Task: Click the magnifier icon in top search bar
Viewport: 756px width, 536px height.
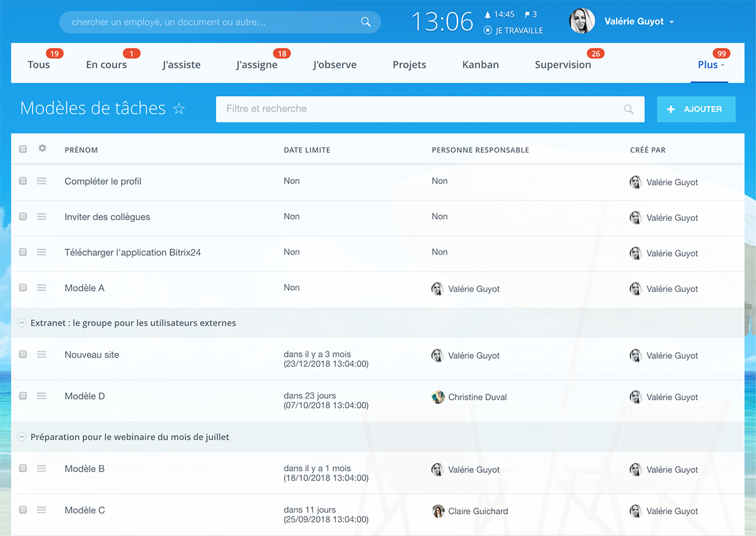Action: coord(365,22)
